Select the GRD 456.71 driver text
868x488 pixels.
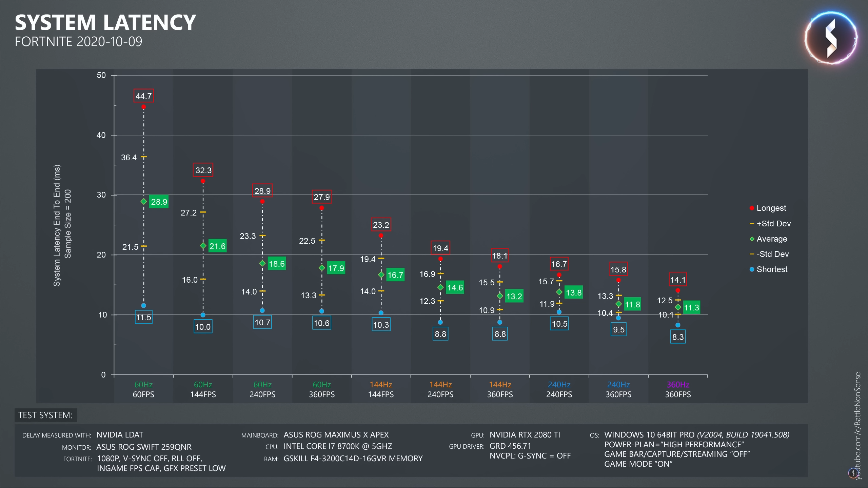[x=510, y=446]
